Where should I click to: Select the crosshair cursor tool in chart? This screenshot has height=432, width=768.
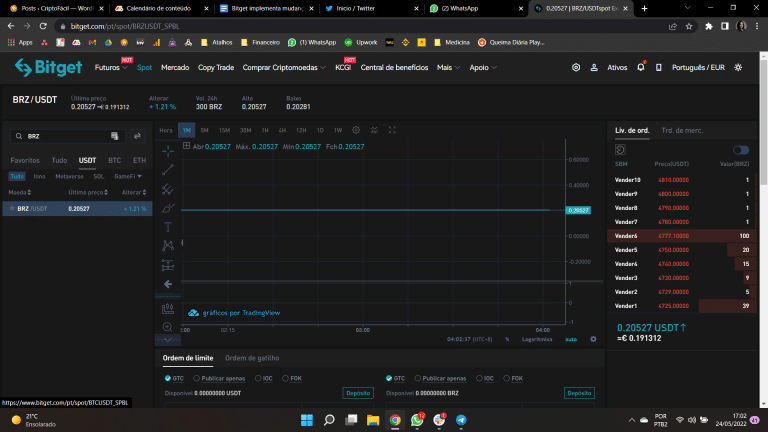(168, 151)
